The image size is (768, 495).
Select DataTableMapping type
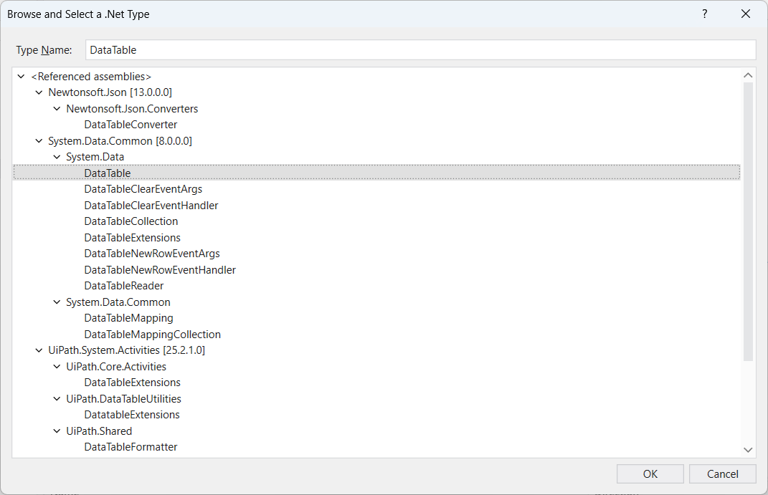[x=128, y=318]
